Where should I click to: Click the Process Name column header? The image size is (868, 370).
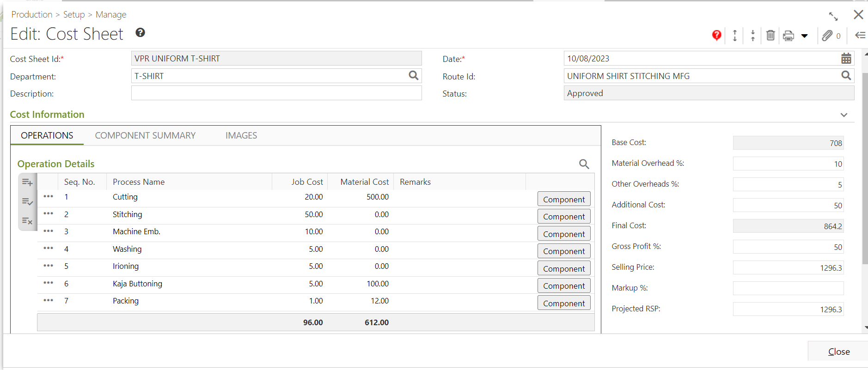(x=189, y=182)
